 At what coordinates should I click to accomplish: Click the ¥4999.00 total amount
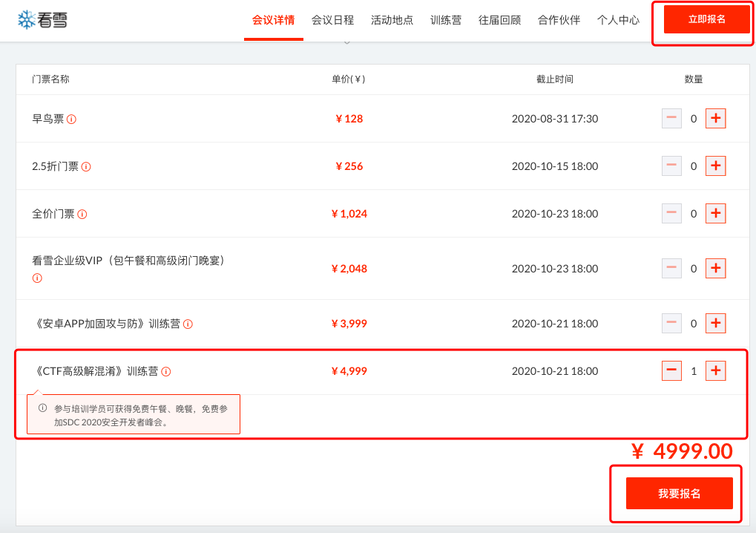tap(683, 451)
